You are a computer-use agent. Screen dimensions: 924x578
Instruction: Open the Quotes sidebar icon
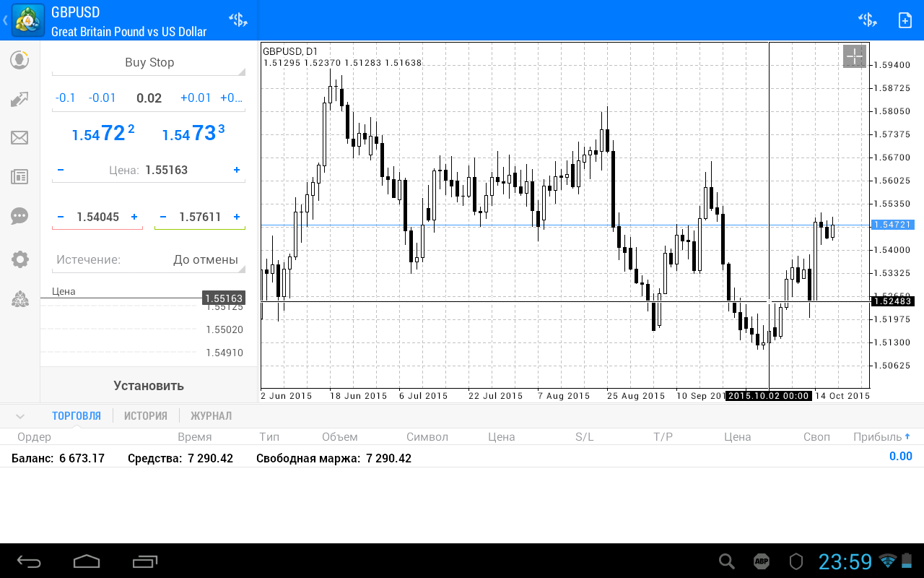19,60
